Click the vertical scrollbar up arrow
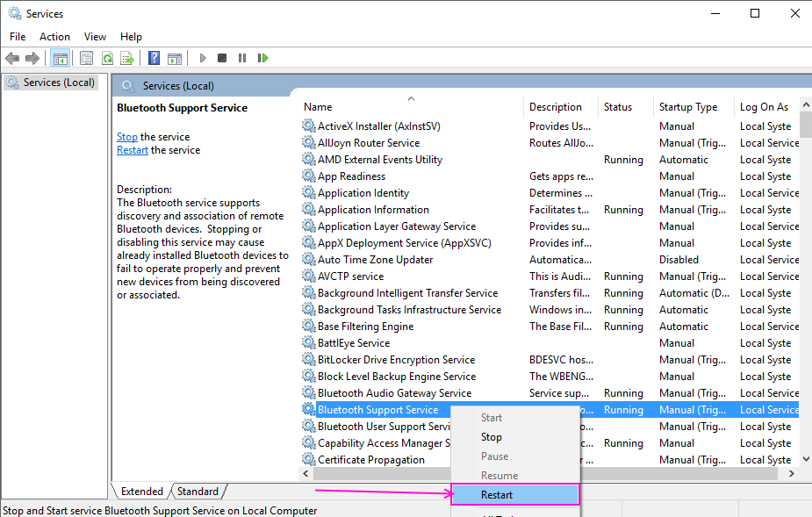Viewport: 812px width, 517px height. [806, 104]
